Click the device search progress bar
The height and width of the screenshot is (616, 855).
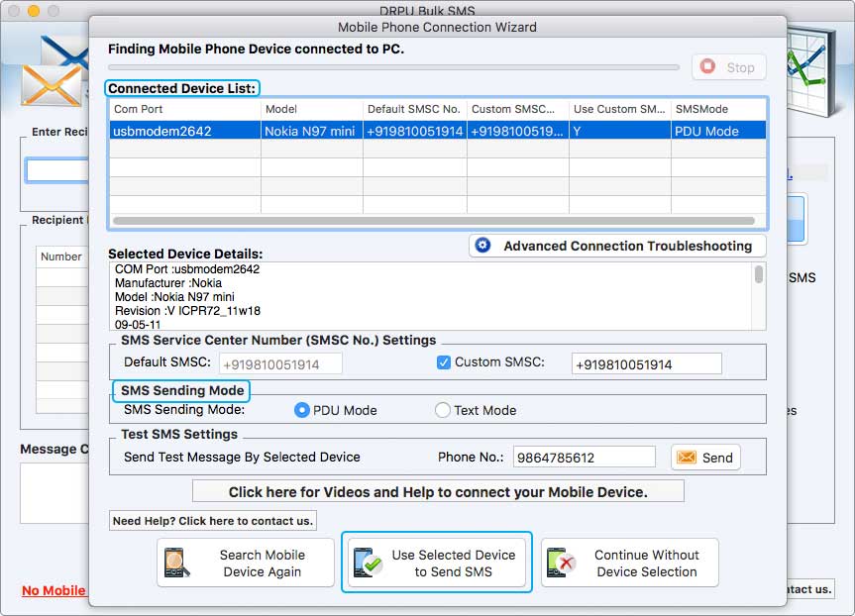click(x=393, y=67)
